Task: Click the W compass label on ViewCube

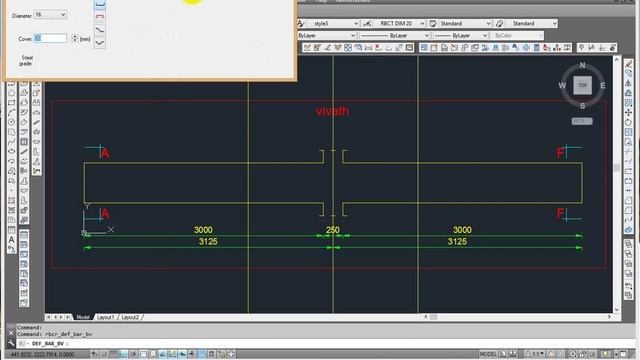Action: pos(562,85)
